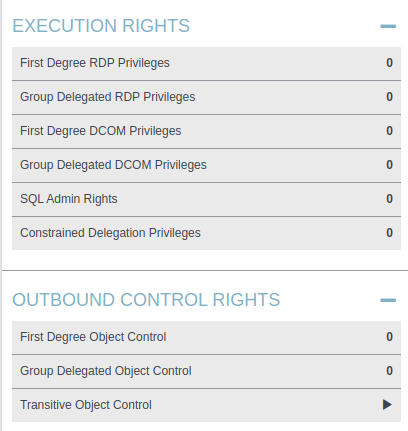This screenshot has width=408, height=431.
Task: Click First Degree DCOM Privileges row
Action: coord(206,131)
